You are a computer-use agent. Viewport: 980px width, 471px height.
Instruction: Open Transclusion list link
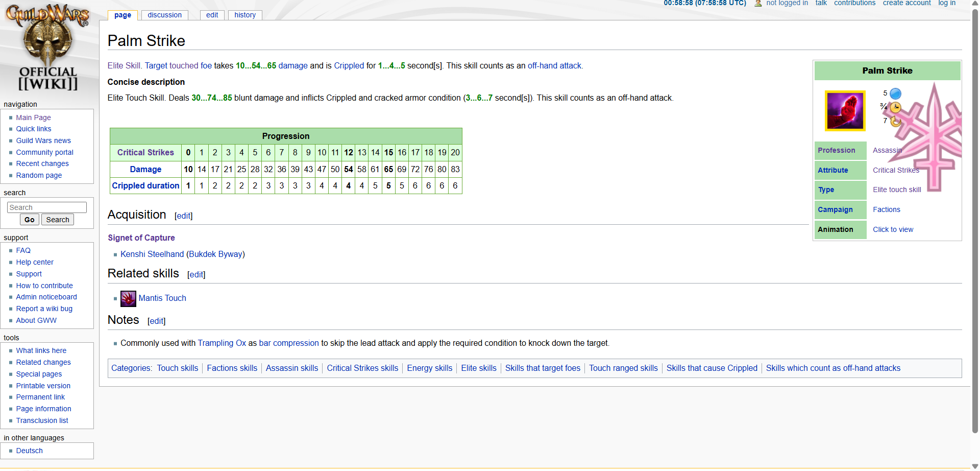42,420
